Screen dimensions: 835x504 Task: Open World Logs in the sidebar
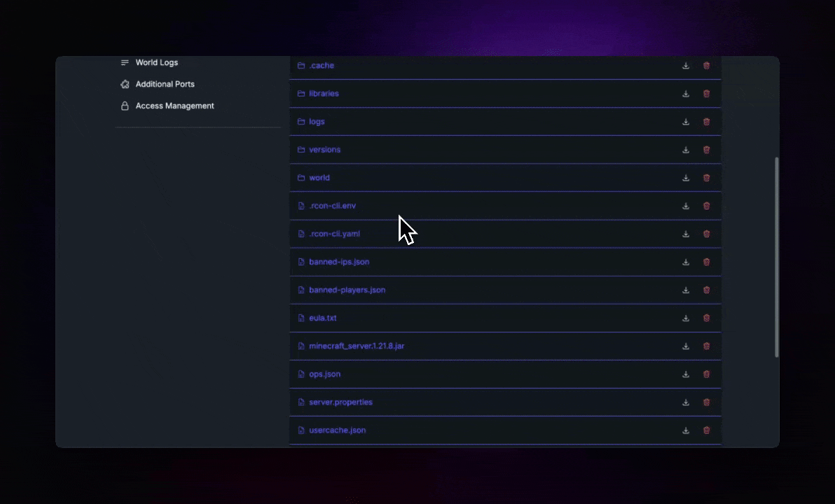(157, 62)
